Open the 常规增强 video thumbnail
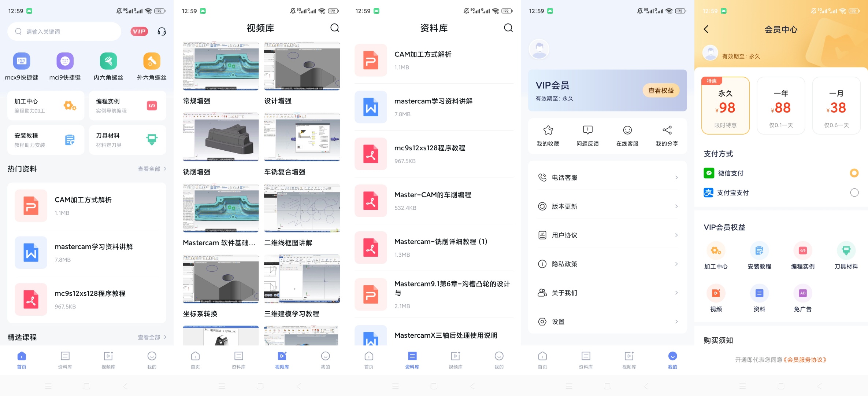 [221, 66]
